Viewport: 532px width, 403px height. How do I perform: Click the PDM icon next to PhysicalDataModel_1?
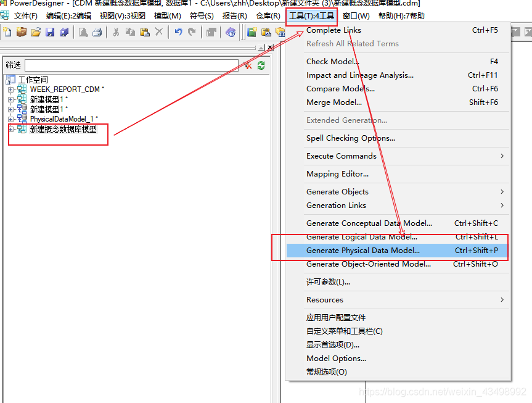point(22,118)
